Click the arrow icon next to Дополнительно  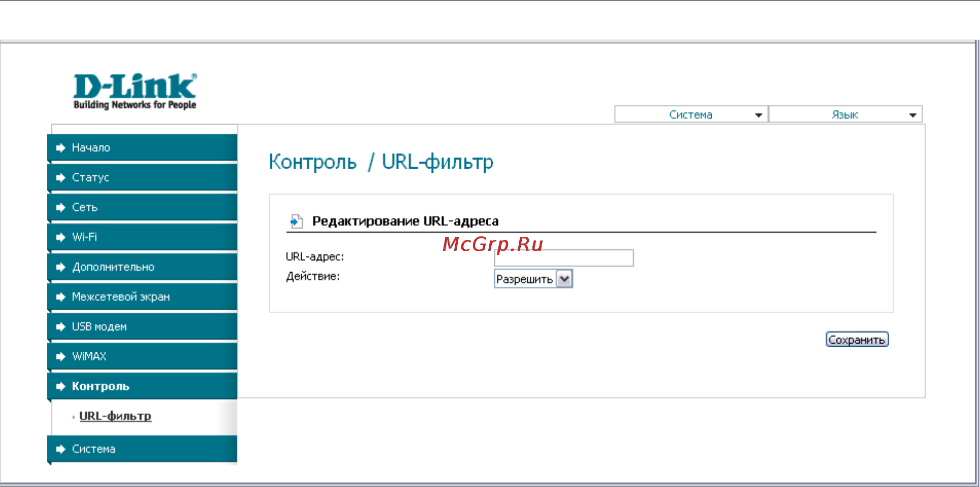61,267
